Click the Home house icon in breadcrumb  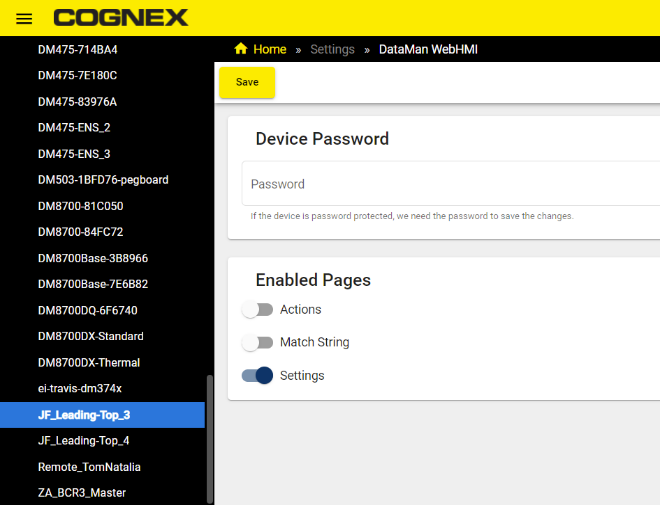[x=241, y=49]
